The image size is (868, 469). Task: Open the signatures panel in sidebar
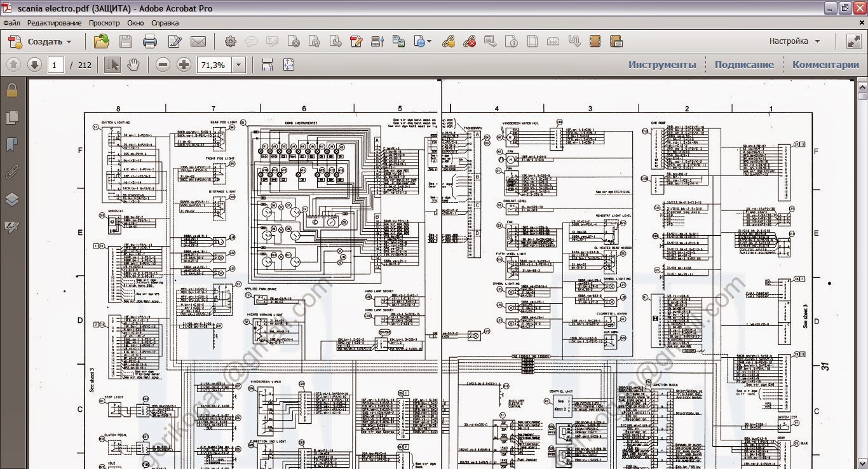click(11, 227)
